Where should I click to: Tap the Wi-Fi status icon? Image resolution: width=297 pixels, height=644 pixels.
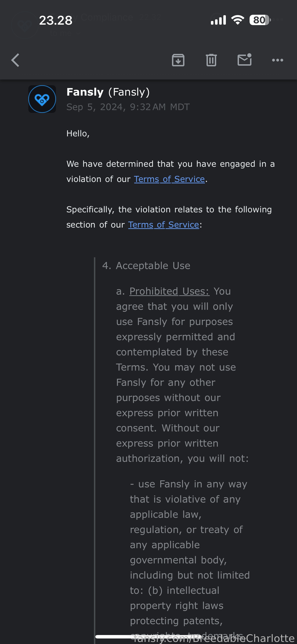click(x=238, y=20)
